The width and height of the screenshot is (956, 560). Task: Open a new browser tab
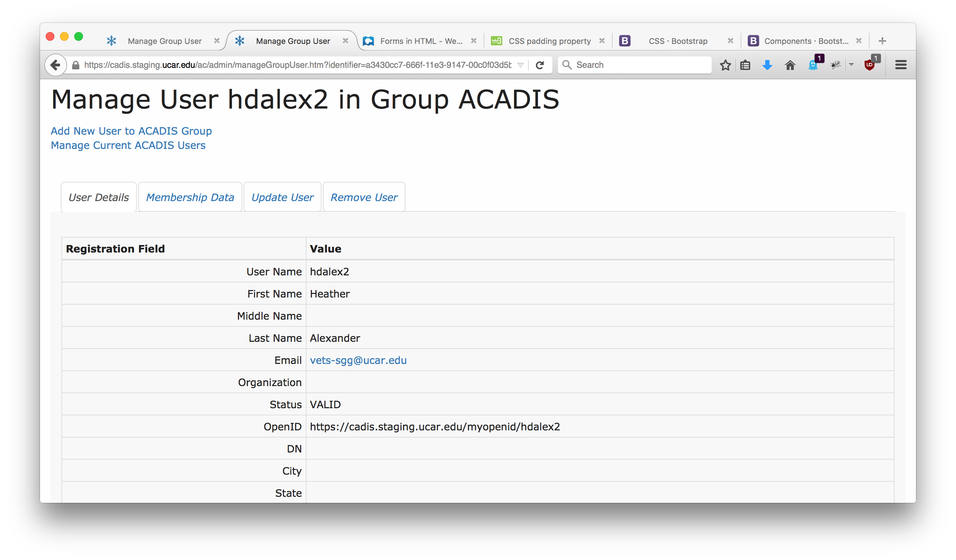(x=882, y=41)
